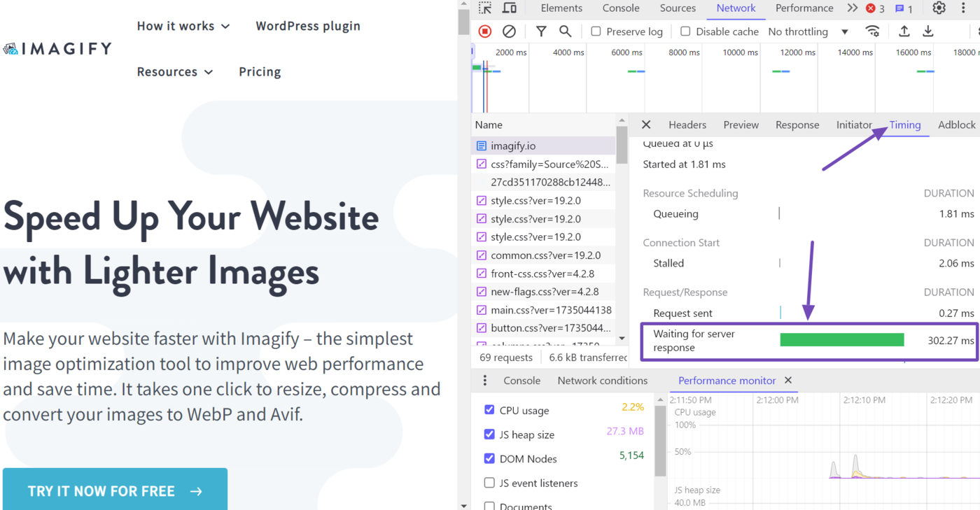Stop recording the network log

pos(485,31)
